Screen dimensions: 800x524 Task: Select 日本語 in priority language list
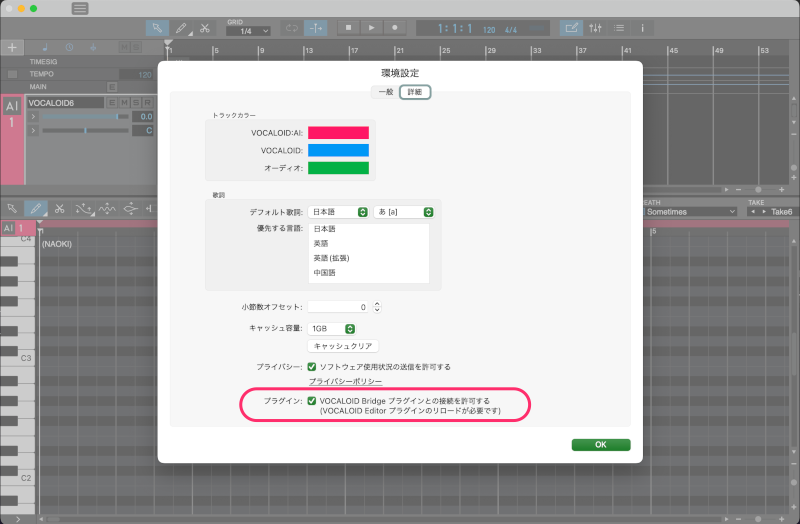[x=368, y=229]
